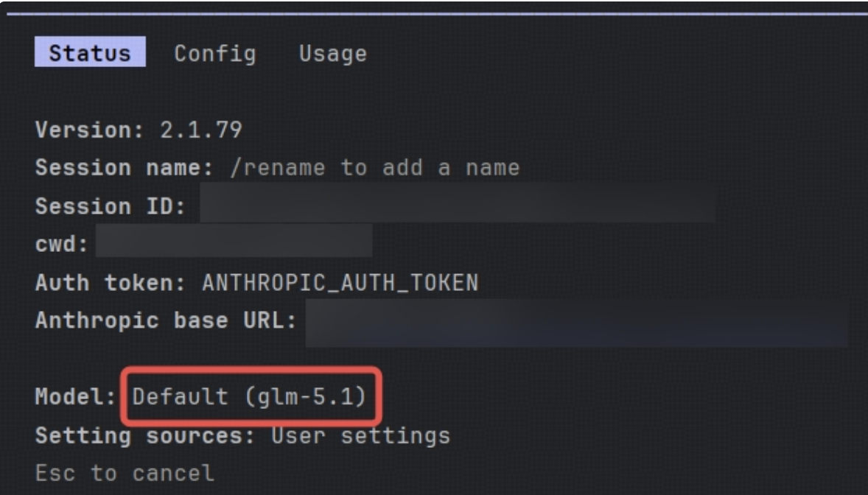Click the Version label
Viewport: 868px width, 495px height.
point(91,131)
